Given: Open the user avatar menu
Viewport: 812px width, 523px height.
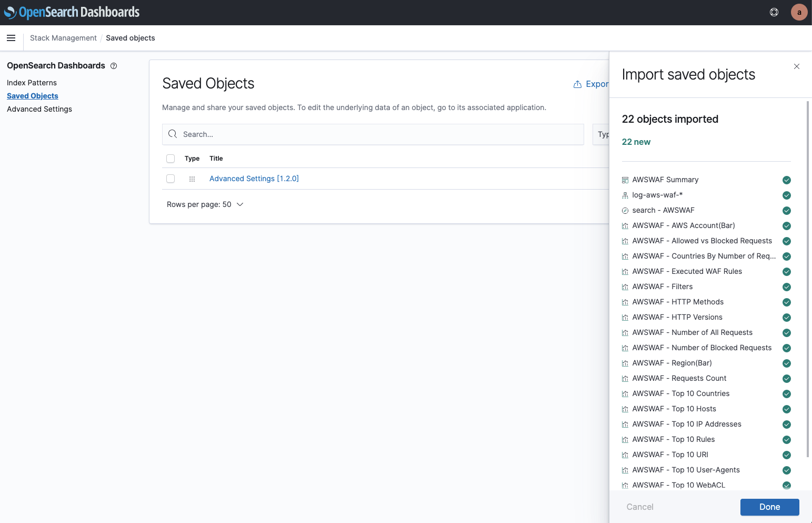Looking at the screenshot, I should (x=799, y=12).
